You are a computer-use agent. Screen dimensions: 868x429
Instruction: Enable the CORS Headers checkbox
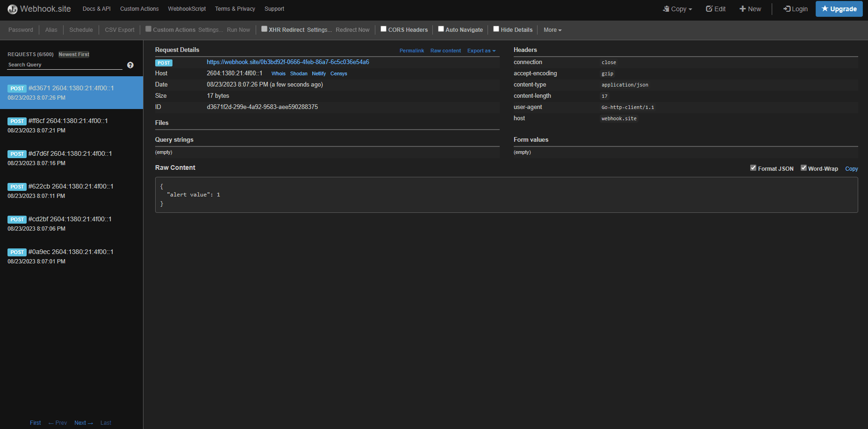point(383,29)
